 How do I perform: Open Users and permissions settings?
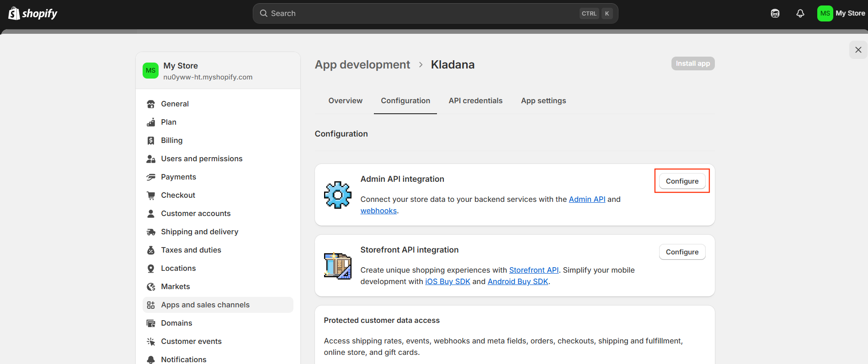click(x=218, y=159)
